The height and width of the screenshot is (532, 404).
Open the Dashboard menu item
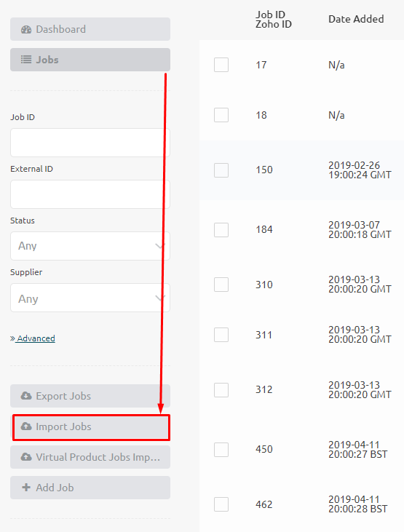pyautogui.click(x=90, y=29)
